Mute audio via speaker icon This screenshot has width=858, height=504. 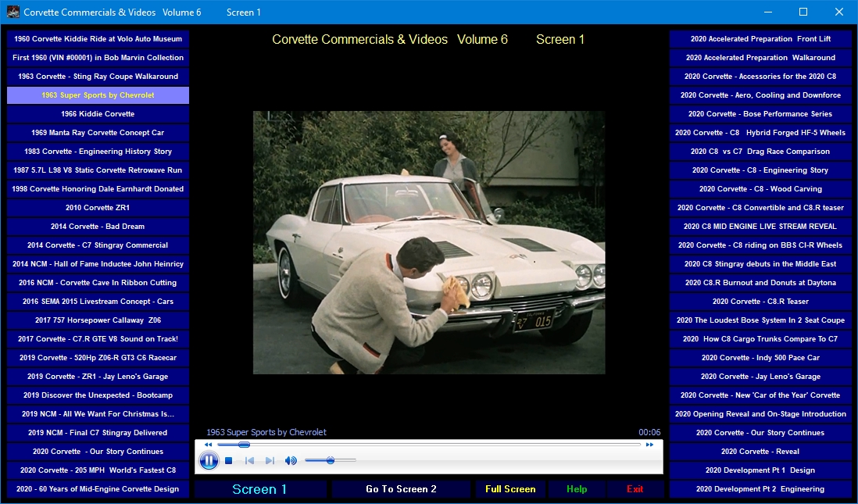(x=291, y=461)
